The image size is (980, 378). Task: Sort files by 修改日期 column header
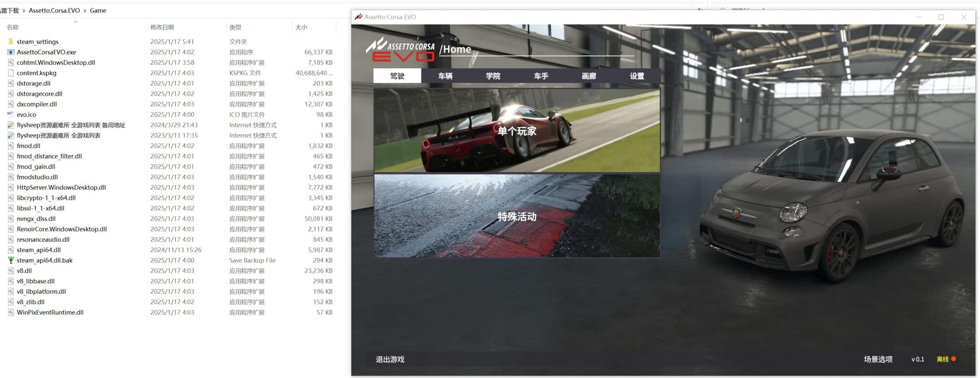point(162,27)
